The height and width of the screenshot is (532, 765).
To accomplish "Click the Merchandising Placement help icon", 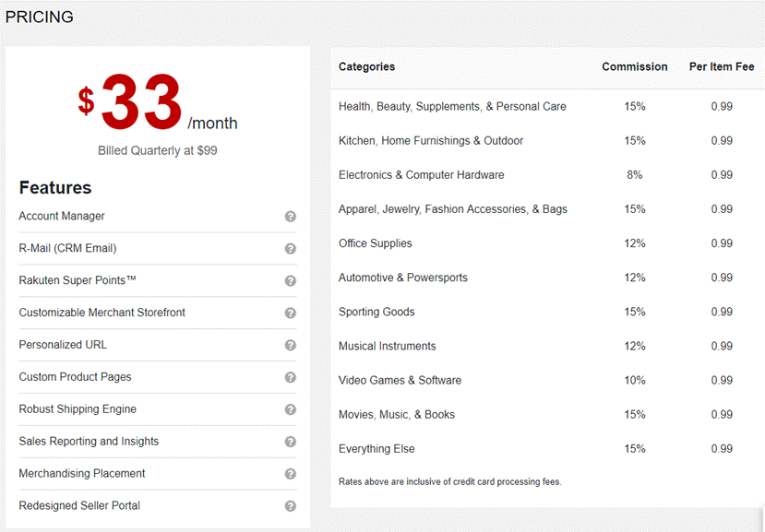I will [x=290, y=474].
